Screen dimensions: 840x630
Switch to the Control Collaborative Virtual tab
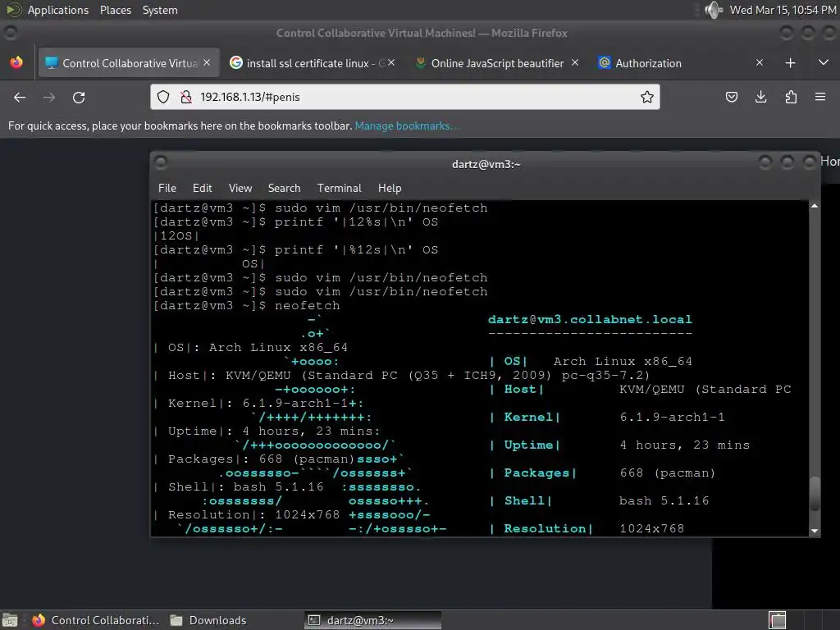129,62
